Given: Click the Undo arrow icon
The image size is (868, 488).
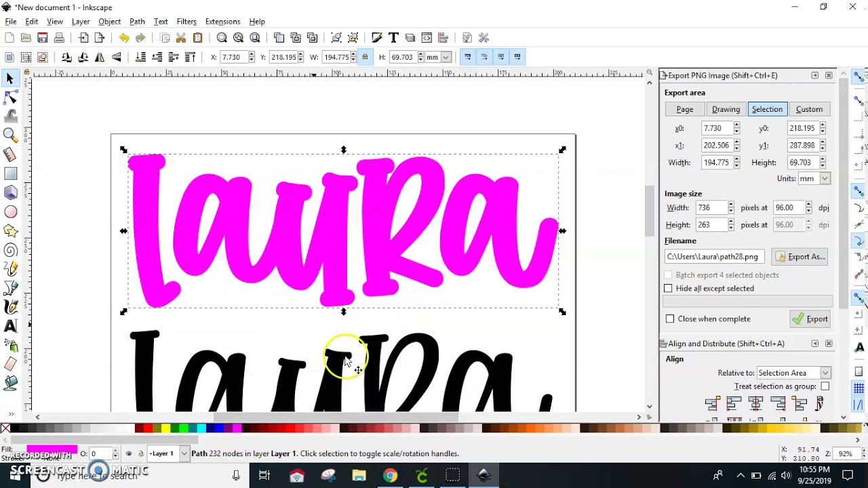Looking at the screenshot, I should [x=123, y=38].
